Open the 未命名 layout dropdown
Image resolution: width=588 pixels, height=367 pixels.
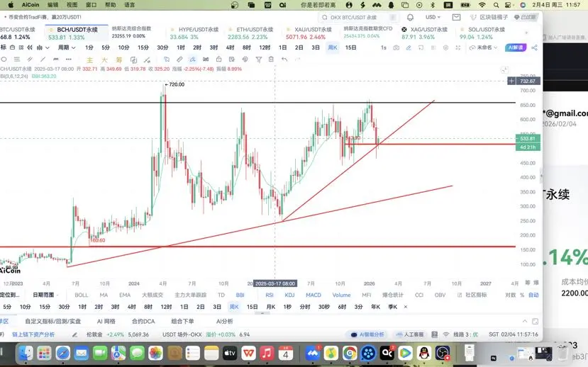(483, 47)
